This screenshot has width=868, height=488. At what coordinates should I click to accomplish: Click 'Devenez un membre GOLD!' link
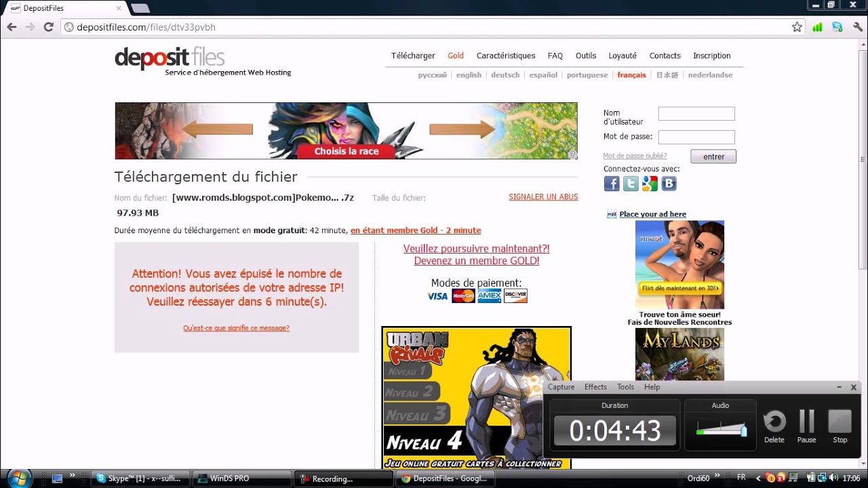[x=477, y=261]
